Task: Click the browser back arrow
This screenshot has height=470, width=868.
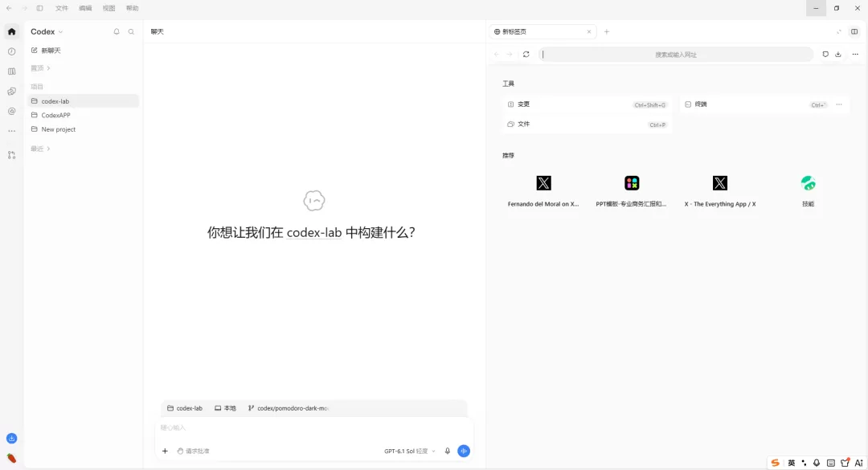Action: [497, 55]
